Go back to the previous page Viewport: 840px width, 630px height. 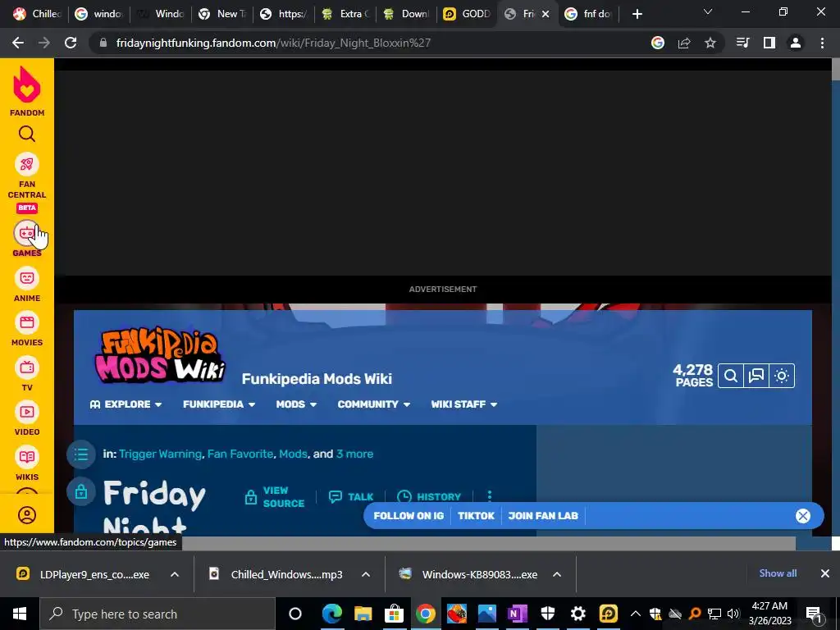pos(18,43)
